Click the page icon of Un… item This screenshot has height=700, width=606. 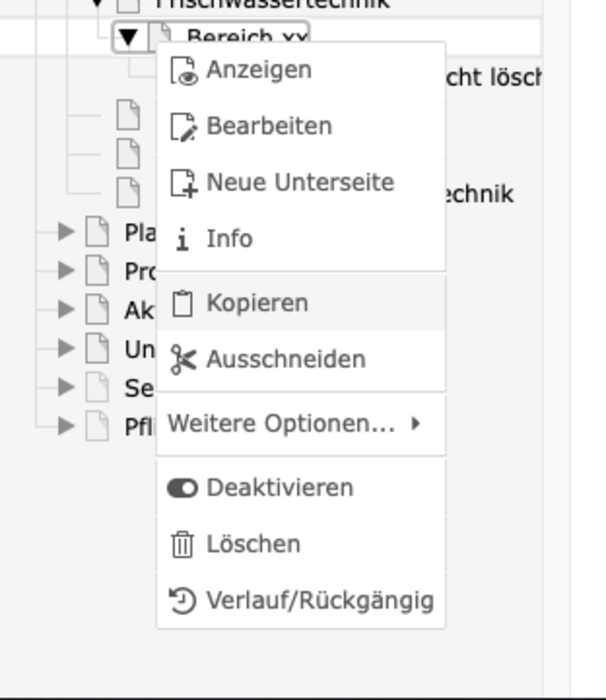97,348
